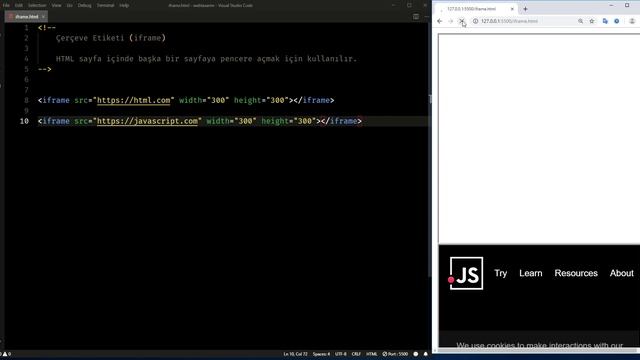
Task: Click the feedback smiley icon
Action: click(x=416, y=354)
